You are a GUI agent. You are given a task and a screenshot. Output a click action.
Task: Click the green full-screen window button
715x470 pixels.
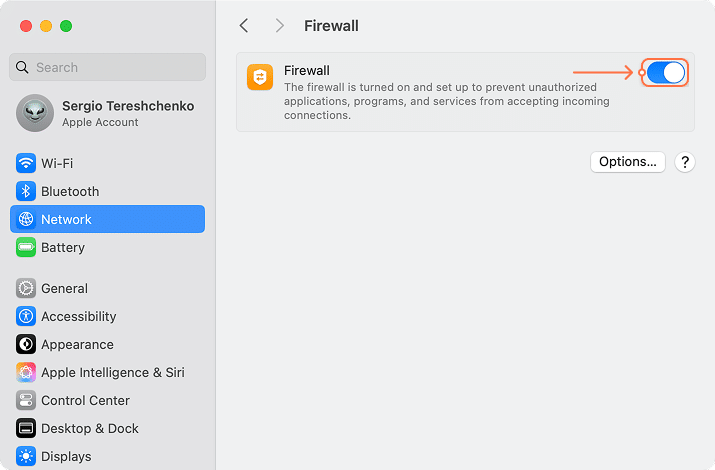tap(66, 25)
